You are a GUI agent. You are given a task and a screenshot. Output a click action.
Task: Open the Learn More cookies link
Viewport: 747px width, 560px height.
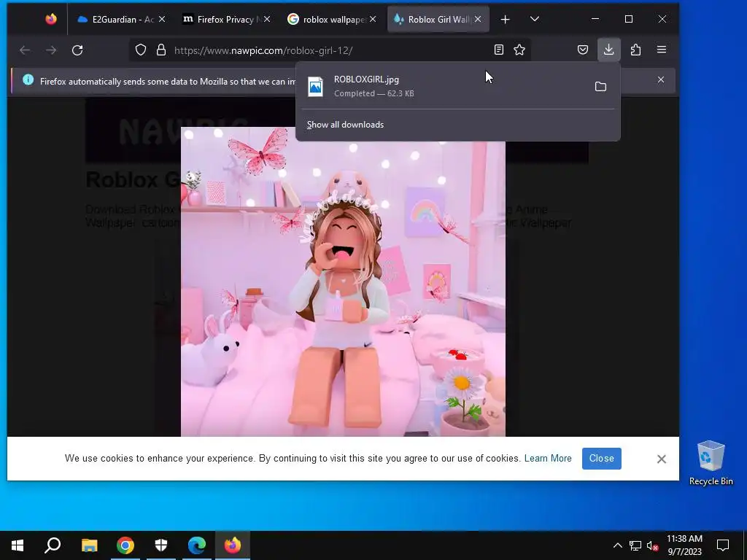pyautogui.click(x=548, y=458)
